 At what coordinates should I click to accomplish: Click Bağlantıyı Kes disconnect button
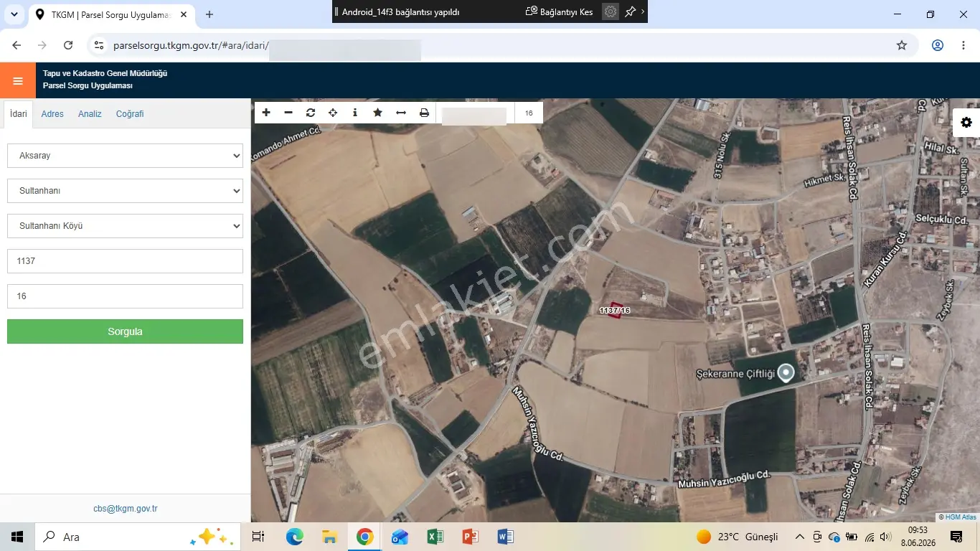(559, 11)
